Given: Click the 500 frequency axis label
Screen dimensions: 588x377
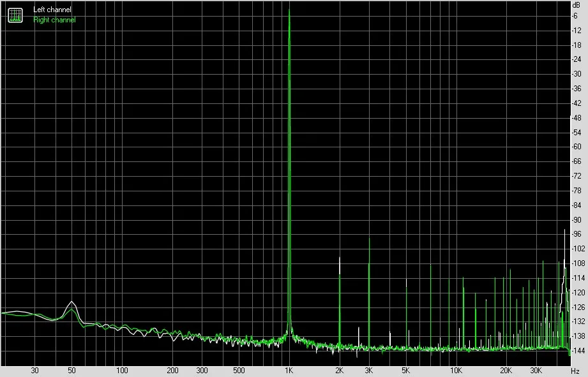Looking at the screenshot, I should pos(239,371).
